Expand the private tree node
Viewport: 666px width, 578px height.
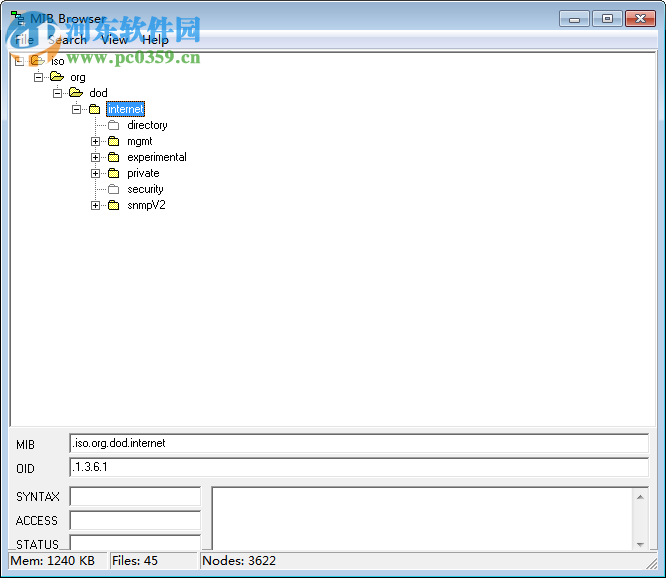click(96, 173)
